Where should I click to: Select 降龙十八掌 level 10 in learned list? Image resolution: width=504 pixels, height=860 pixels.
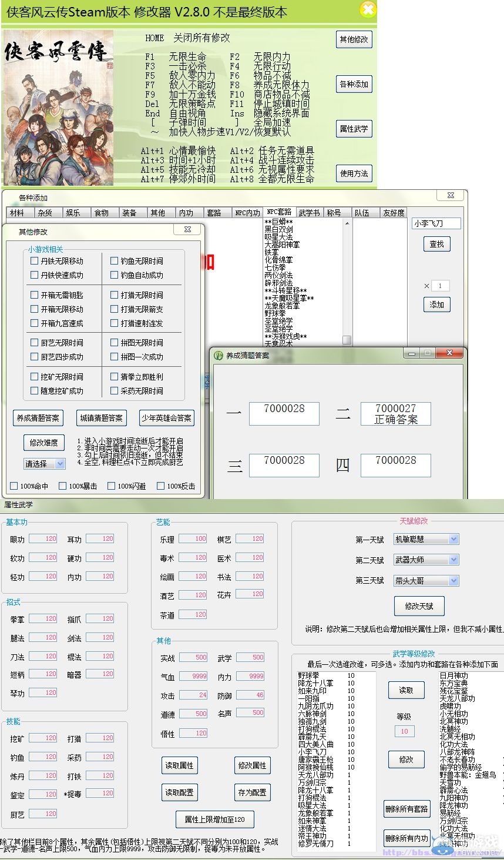pos(326,684)
